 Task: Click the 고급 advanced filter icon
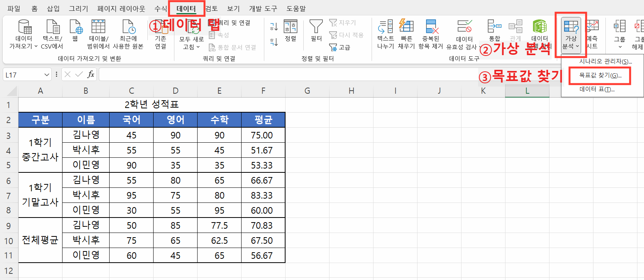(x=333, y=47)
